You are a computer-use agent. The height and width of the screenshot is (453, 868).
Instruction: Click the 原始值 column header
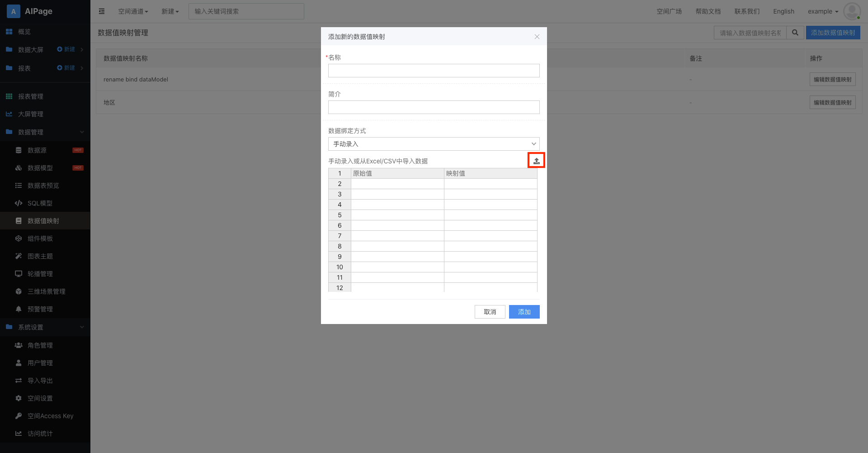(397, 173)
